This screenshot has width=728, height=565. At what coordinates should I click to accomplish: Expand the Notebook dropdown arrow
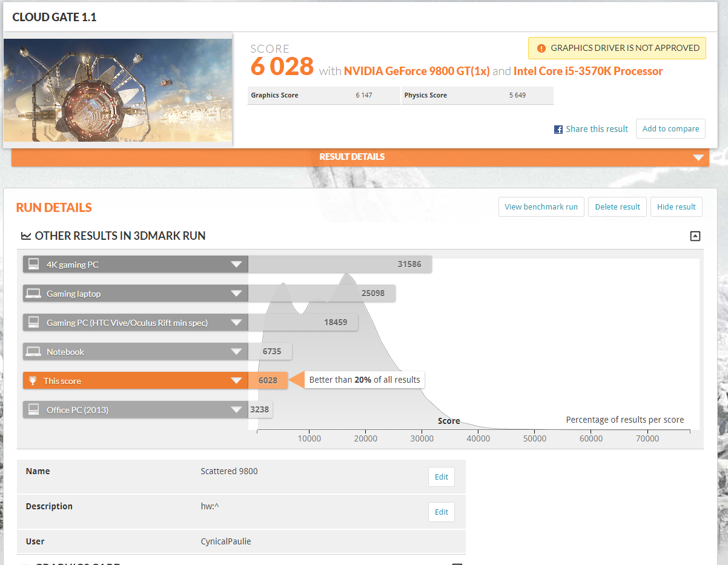tap(236, 352)
